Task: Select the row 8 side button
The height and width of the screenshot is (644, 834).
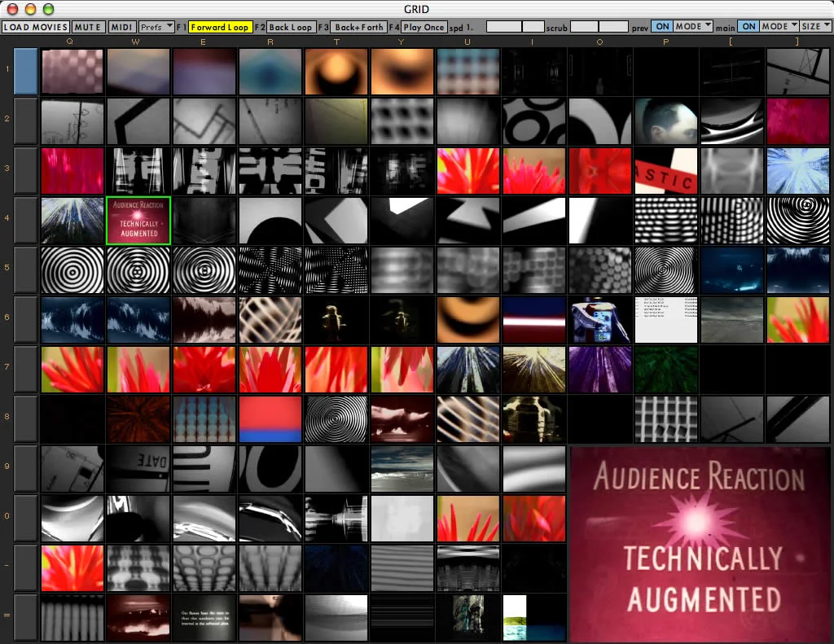Action: coord(25,418)
